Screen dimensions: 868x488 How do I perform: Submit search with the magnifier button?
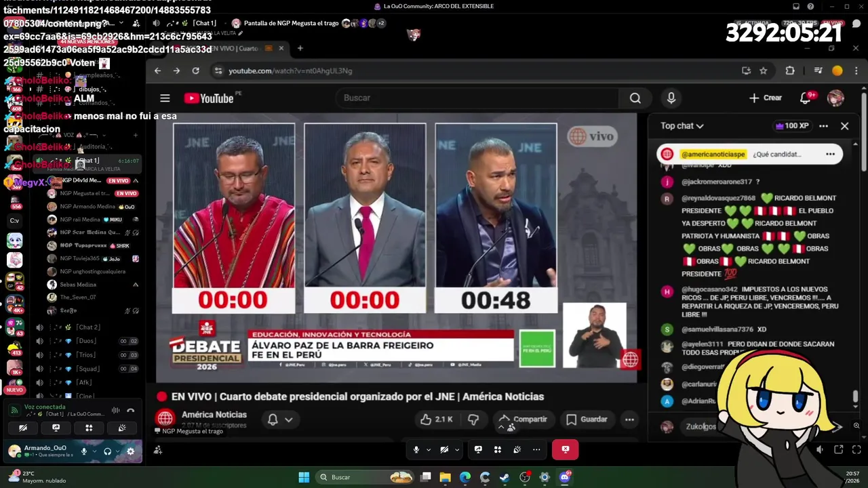(635, 98)
